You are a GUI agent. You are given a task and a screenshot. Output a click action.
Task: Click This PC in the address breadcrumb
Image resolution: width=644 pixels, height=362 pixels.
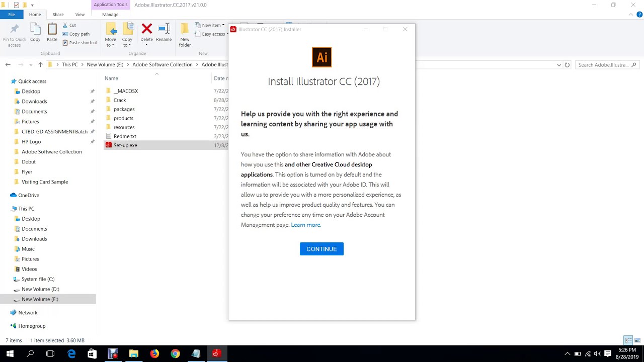coord(70,65)
